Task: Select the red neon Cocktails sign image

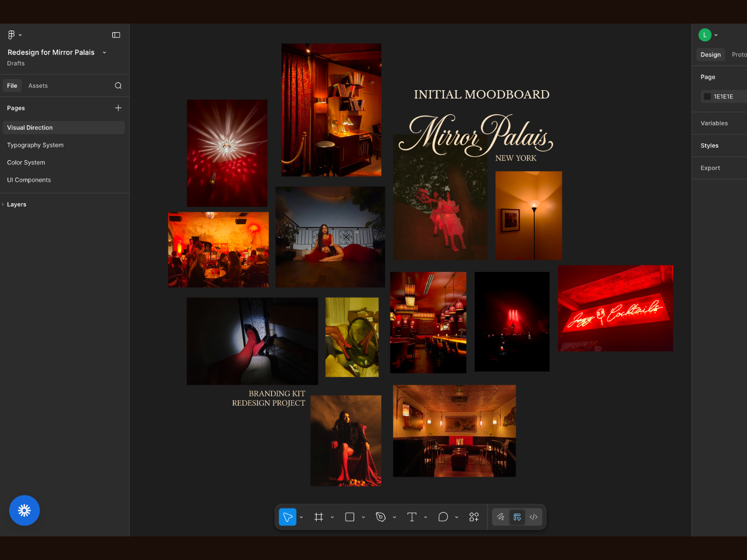Action: click(615, 308)
